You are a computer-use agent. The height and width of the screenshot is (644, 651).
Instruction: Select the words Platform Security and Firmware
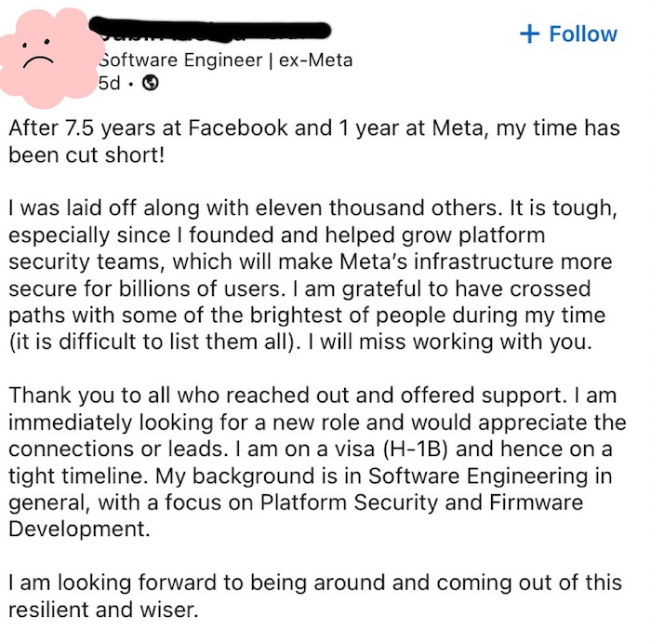421,503
